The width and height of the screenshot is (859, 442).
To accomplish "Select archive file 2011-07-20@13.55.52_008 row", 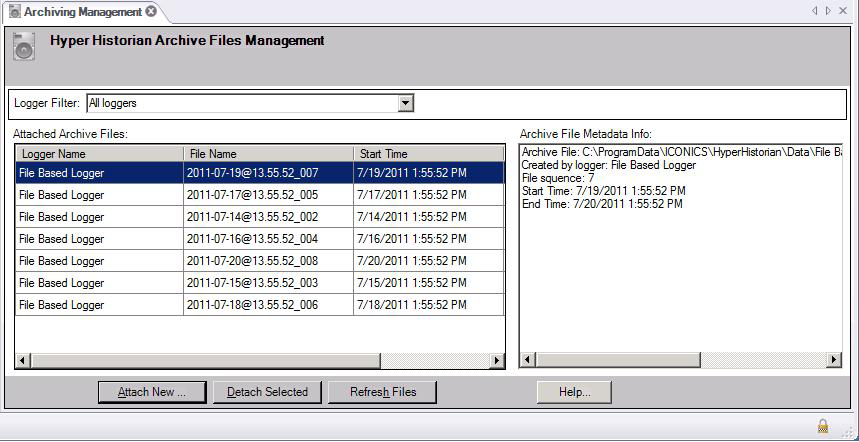I will [252, 261].
